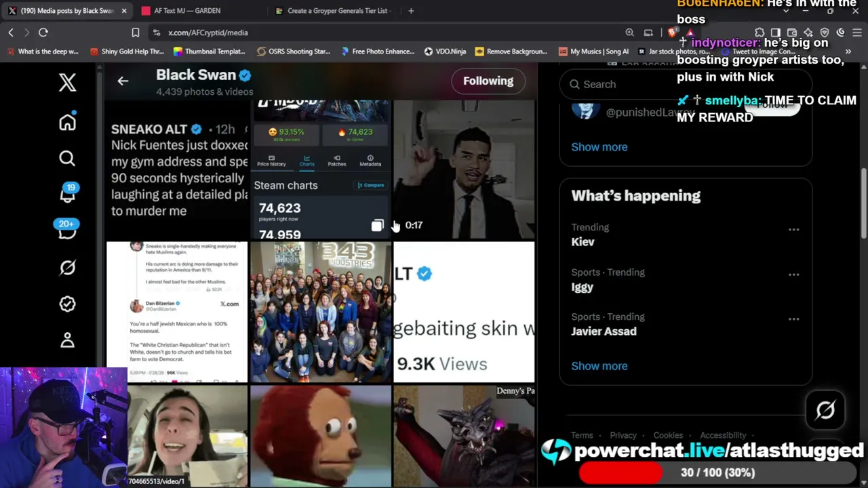Expand Show more under What's happening
Screen dimensions: 868x488
599,366
